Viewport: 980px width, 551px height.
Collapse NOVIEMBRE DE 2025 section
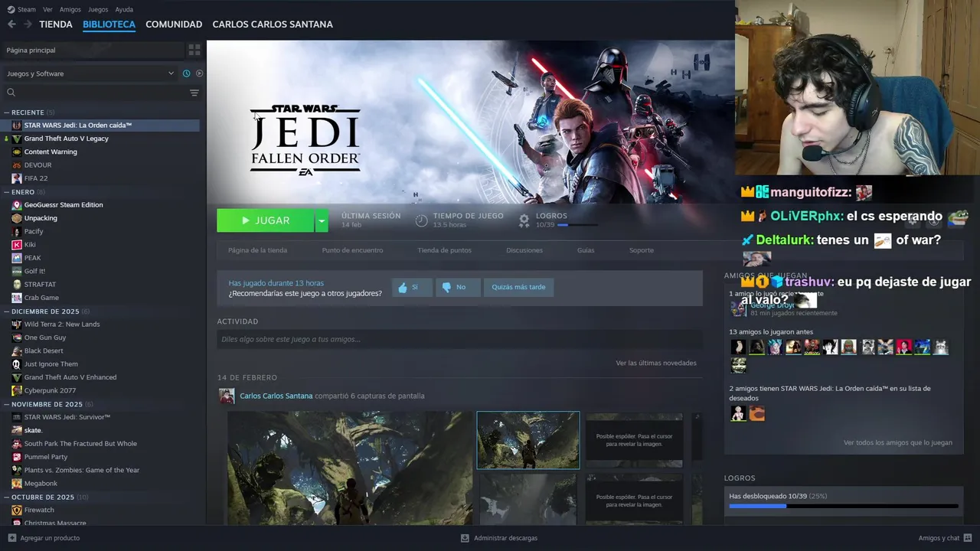tap(7, 404)
